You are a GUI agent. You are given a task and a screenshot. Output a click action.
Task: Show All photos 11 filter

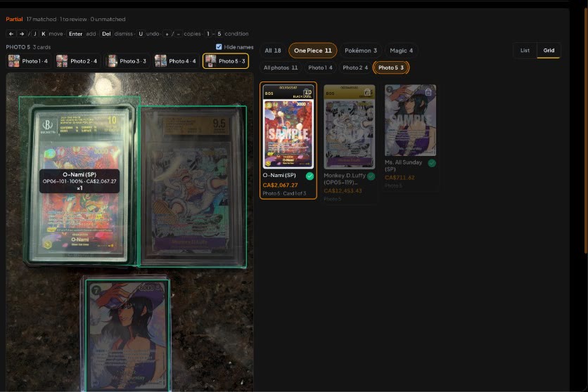click(280, 67)
